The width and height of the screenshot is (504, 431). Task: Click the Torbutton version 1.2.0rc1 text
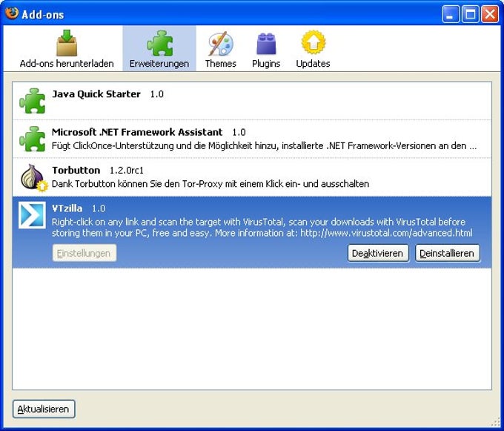coord(127,170)
